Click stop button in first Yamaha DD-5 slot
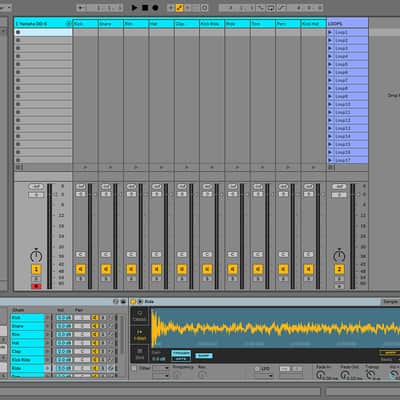The height and width of the screenshot is (400, 400). [18, 32]
